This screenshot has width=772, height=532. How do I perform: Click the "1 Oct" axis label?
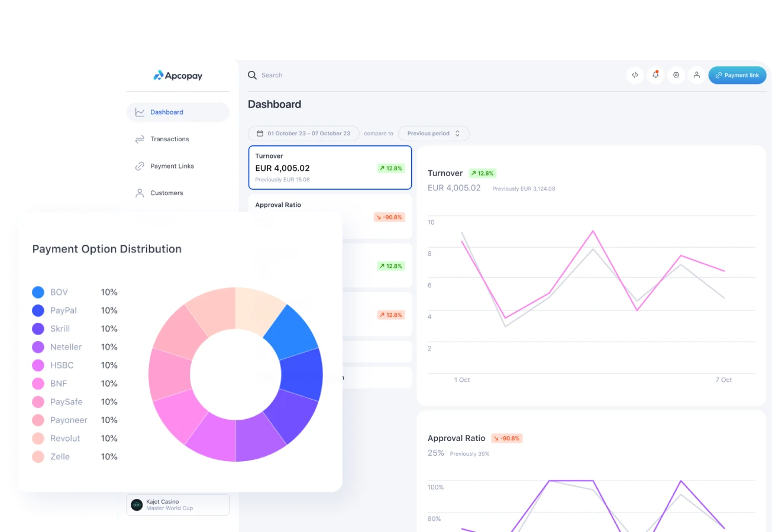point(462,380)
